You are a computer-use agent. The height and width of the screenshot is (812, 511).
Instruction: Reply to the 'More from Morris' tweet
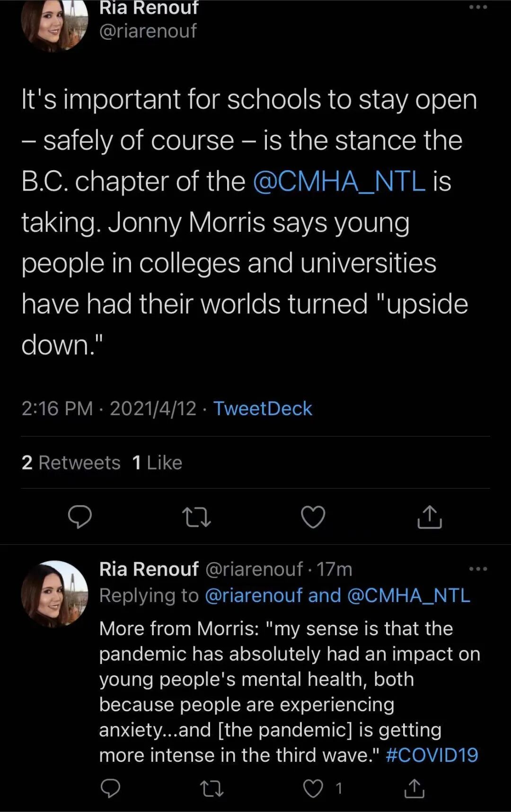click(x=111, y=788)
